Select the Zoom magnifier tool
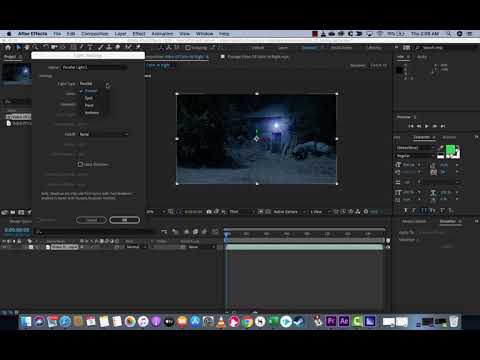The height and width of the screenshot is (360, 480). pyautogui.click(x=35, y=47)
